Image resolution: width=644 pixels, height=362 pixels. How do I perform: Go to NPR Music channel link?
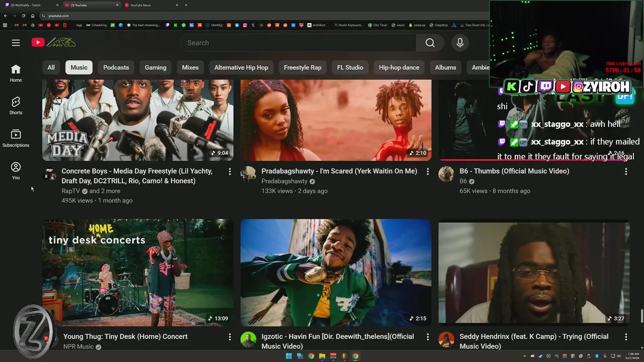click(78, 346)
